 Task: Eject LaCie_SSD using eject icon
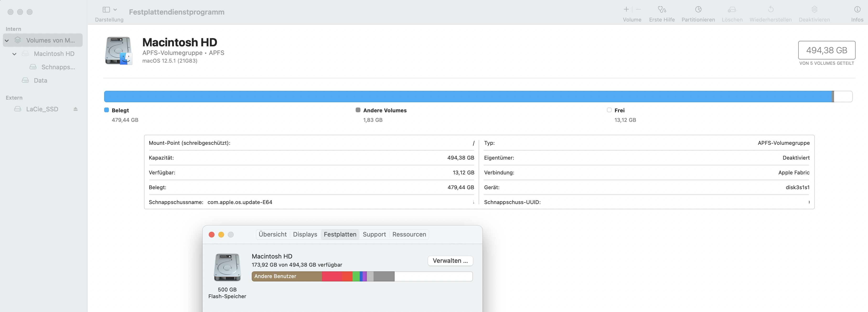pos(75,109)
